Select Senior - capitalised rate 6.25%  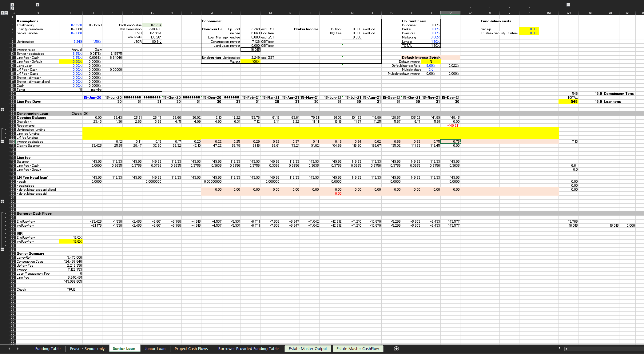coord(71,54)
